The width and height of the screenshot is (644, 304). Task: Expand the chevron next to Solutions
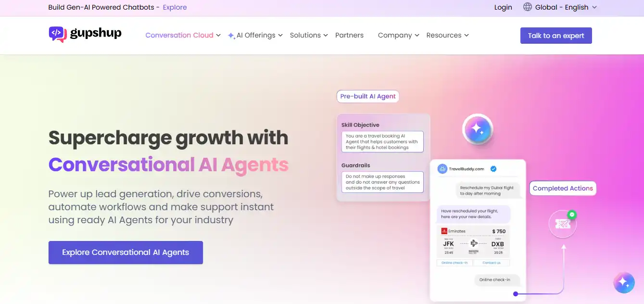click(x=326, y=35)
